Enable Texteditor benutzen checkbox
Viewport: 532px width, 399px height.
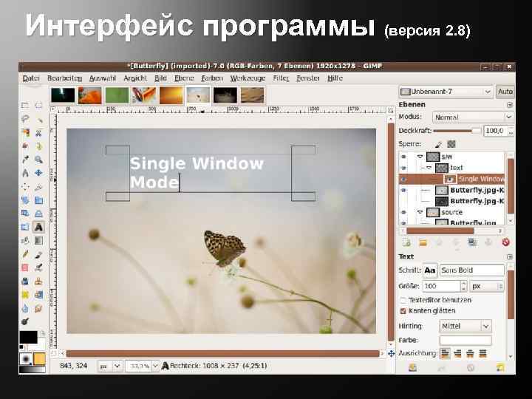pyautogui.click(x=403, y=300)
